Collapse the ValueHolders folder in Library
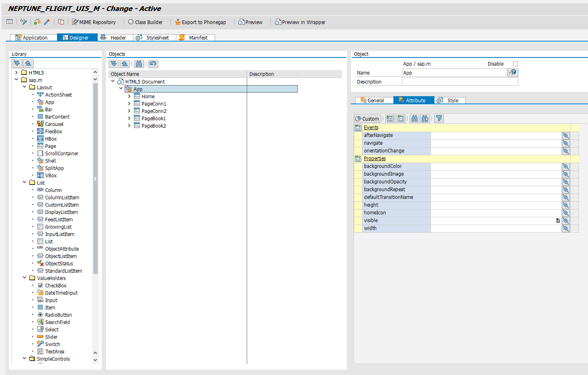This screenshot has height=375, width=588. [24, 278]
